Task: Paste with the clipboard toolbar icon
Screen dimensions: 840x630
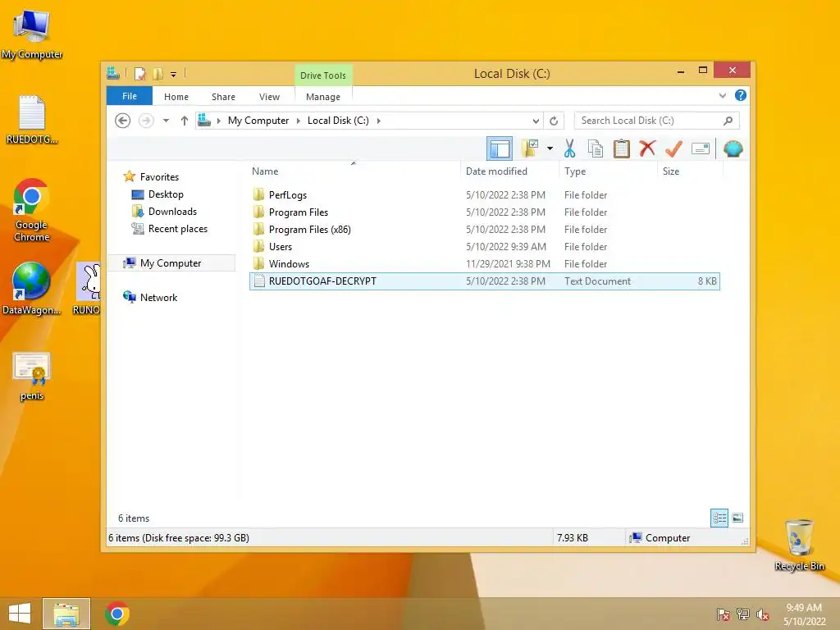Action: point(622,148)
